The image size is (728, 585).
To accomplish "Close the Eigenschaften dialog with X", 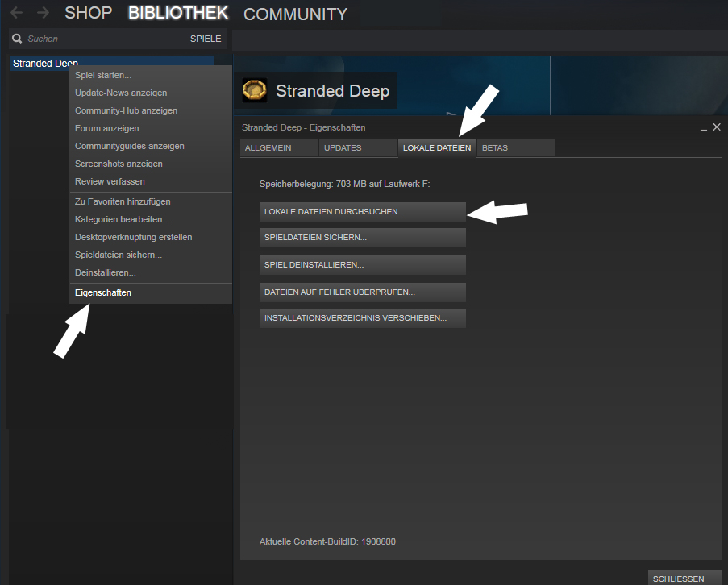I will point(717,127).
